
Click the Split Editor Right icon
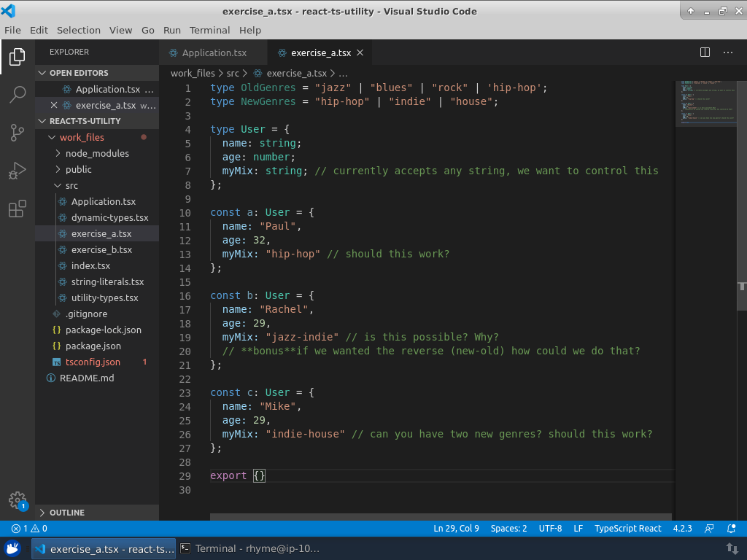(705, 52)
